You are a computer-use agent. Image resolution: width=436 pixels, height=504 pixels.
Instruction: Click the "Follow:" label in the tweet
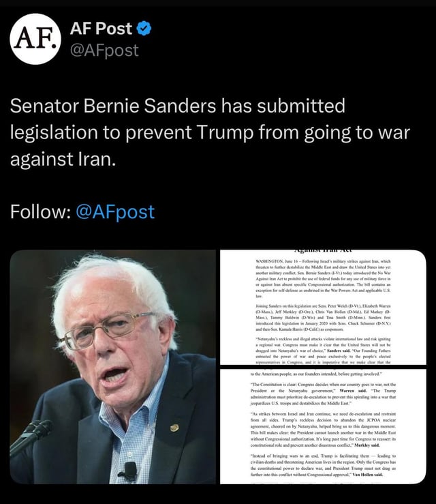(x=40, y=212)
